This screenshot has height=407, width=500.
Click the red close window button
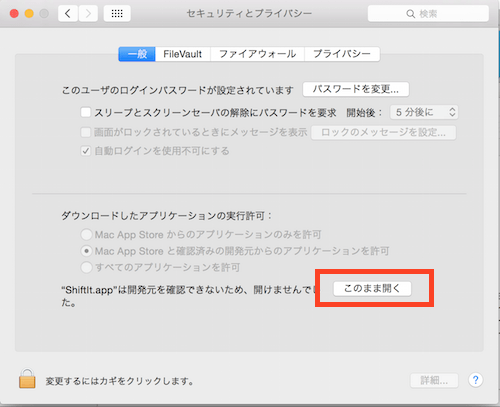14,14
